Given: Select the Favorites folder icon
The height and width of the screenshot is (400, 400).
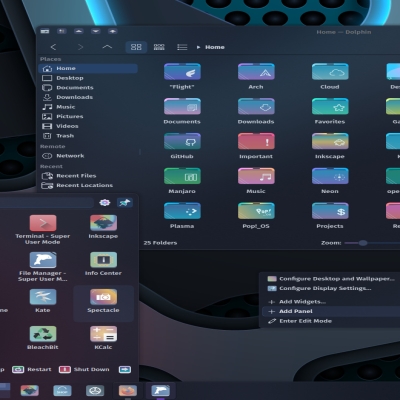Looking at the screenshot, I should 330,107.
